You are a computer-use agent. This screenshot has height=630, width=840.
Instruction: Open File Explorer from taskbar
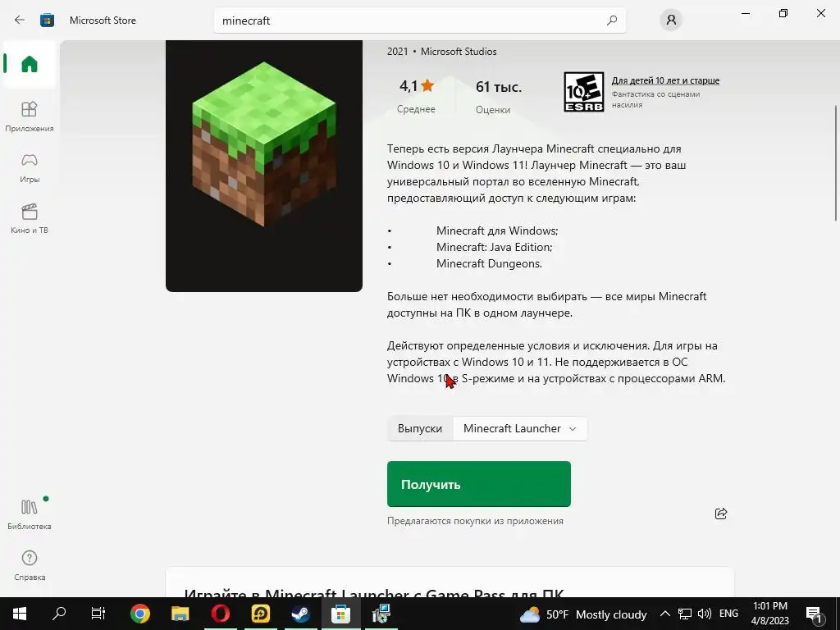tap(180, 614)
